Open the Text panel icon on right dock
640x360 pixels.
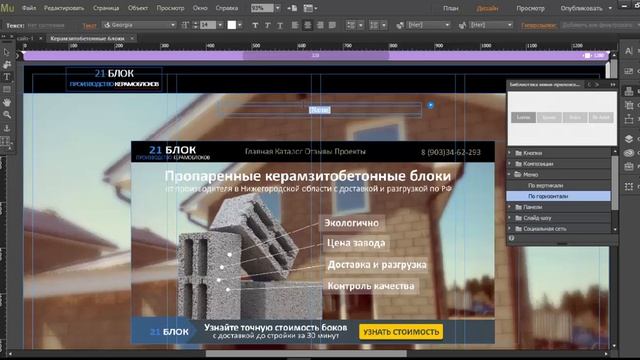pos(629,51)
